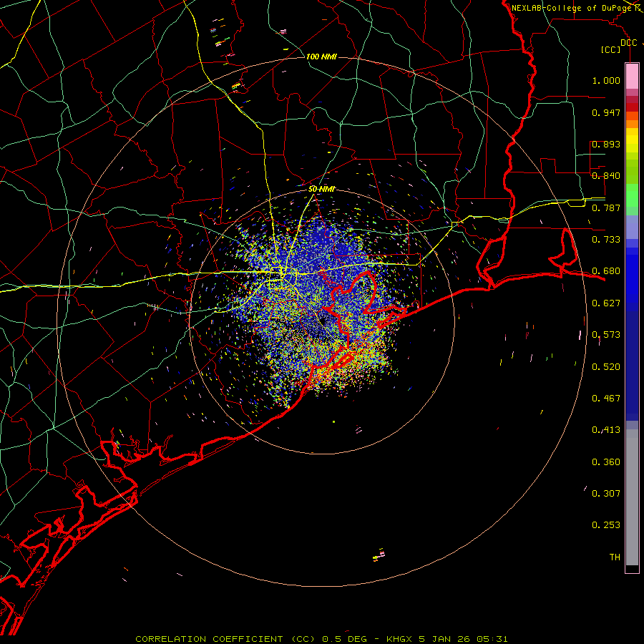Click the 0.307 scale value
This screenshot has width=644, height=644.
click(x=606, y=493)
